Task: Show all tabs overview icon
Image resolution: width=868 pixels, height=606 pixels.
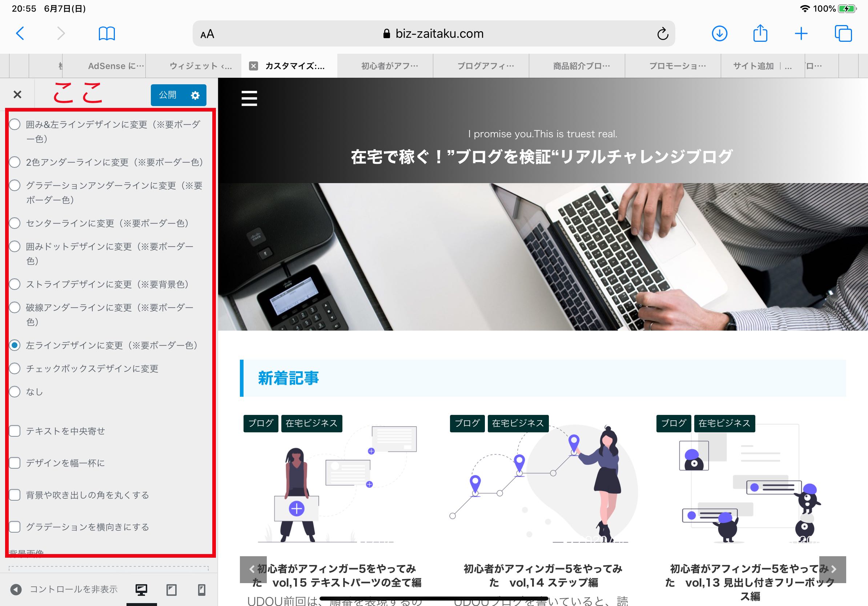Action: [843, 33]
